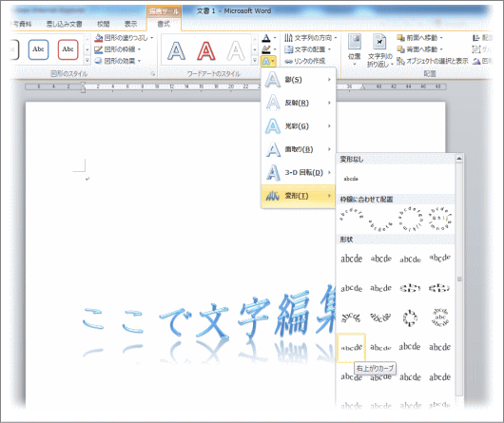The height and width of the screenshot is (423, 504).
Task: Open オブジェクトの選択と表示 selection pane
Action: point(433,61)
